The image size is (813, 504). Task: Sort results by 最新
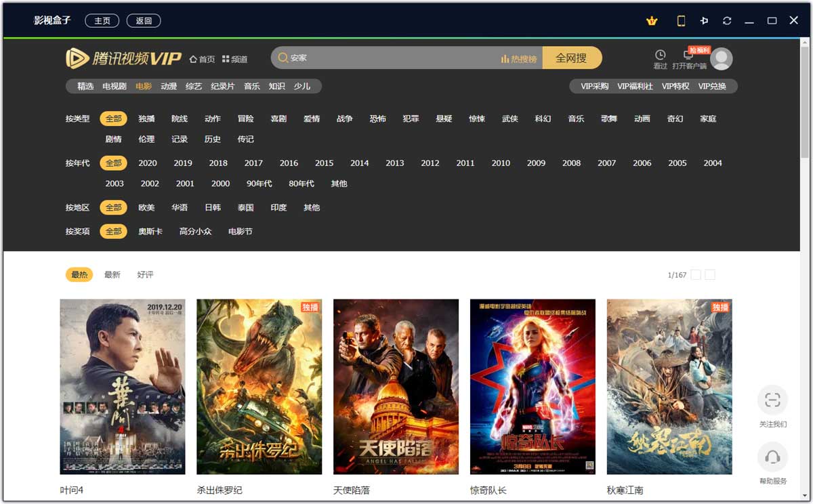[112, 274]
